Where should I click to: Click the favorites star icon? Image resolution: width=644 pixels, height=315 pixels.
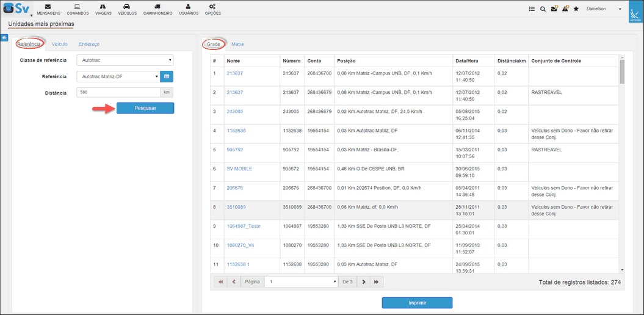[576, 9]
